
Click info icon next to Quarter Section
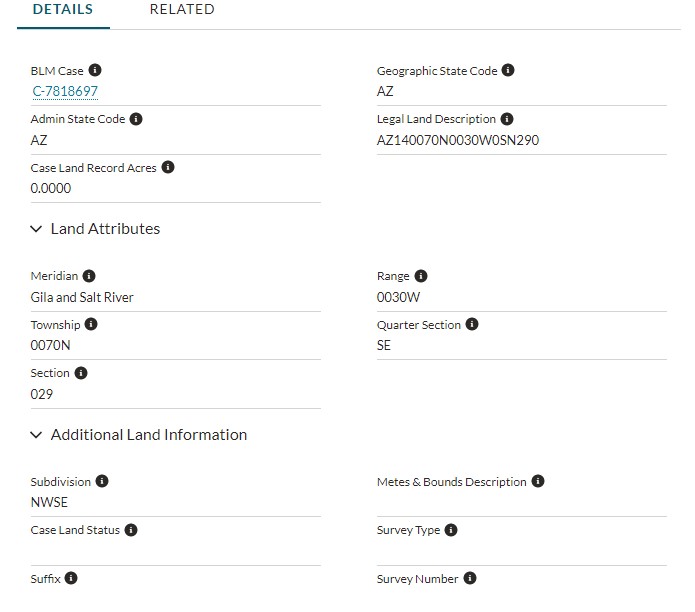[x=472, y=325]
